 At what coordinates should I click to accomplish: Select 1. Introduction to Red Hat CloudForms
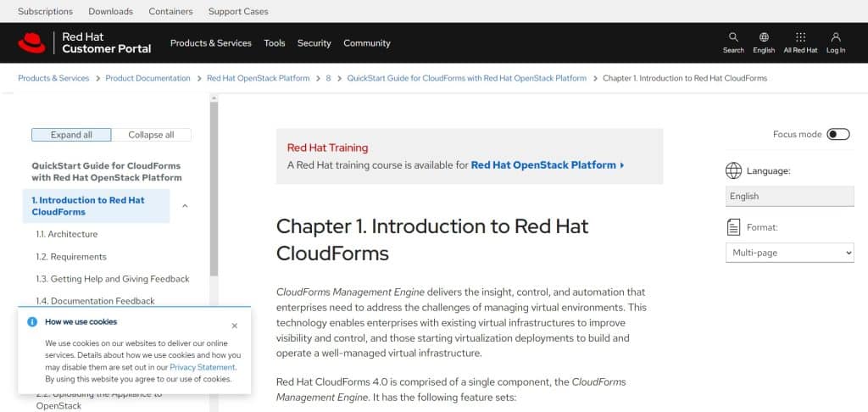point(97,206)
